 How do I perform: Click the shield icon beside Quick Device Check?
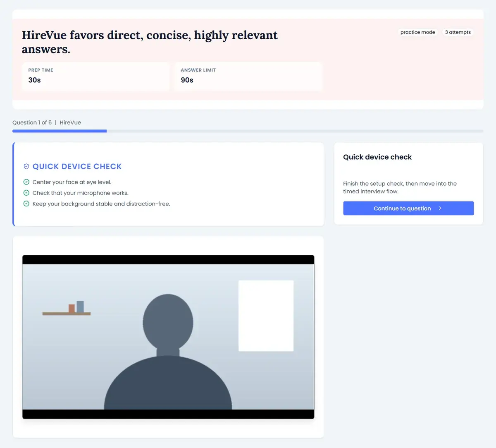(x=26, y=166)
